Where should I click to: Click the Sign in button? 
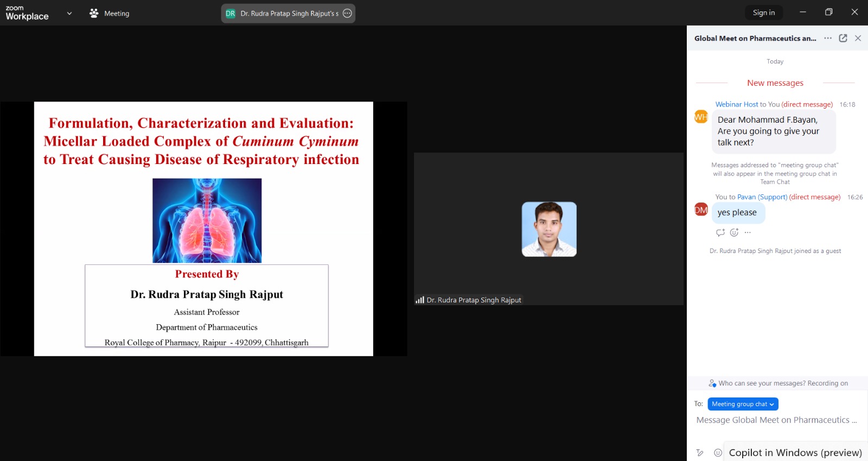763,12
